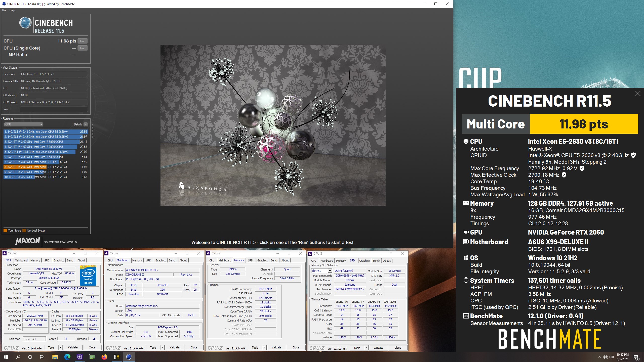
Task: Open Memory tab in first CPU-Z window
Action: point(35,260)
